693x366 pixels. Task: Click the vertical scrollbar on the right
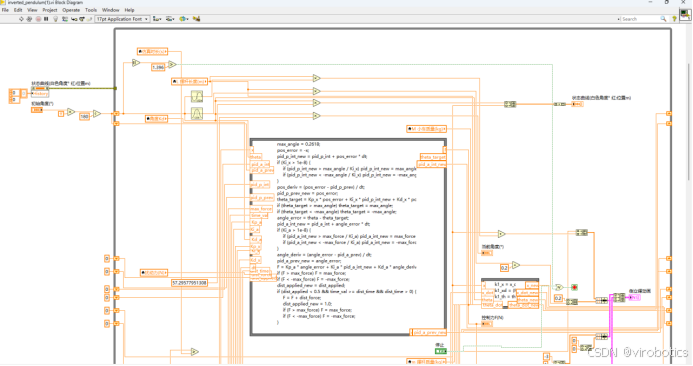point(689,122)
